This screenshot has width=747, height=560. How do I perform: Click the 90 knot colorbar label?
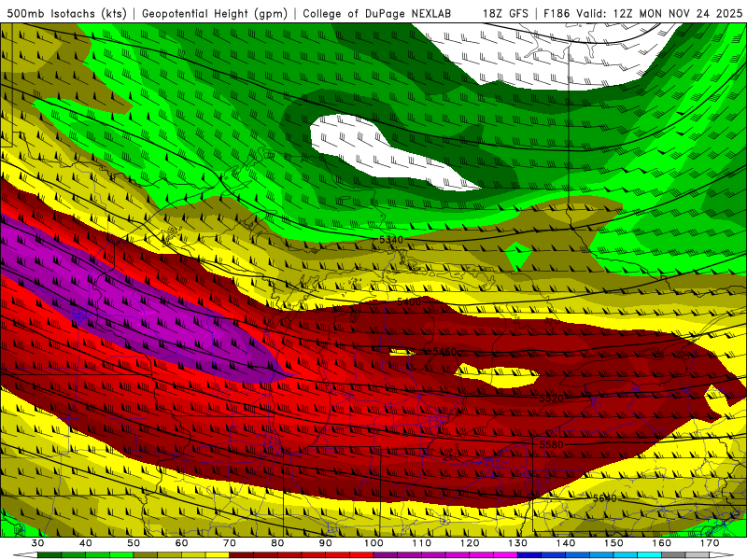325,543
